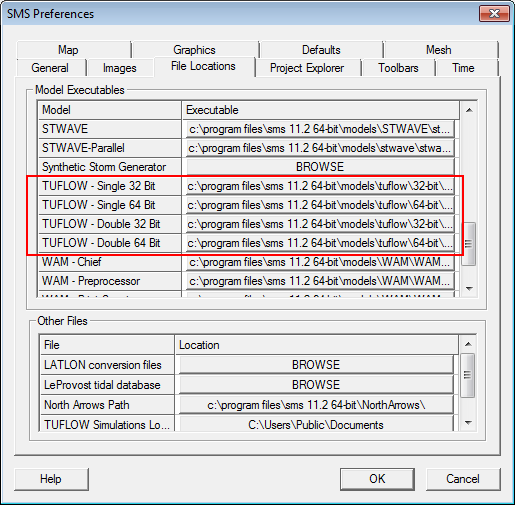Click the TUFLOW Single 32 Bit executable path
The image size is (515, 505).
320,186
